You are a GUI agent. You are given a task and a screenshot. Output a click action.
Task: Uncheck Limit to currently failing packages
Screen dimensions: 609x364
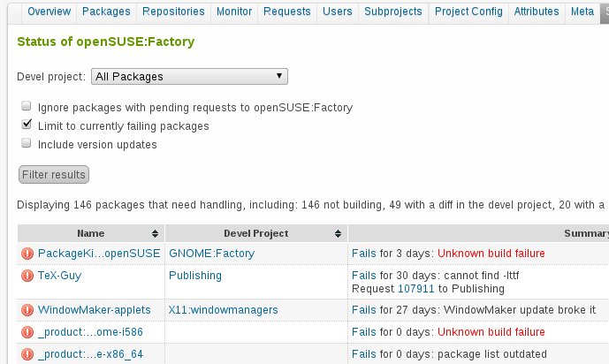tap(27, 125)
